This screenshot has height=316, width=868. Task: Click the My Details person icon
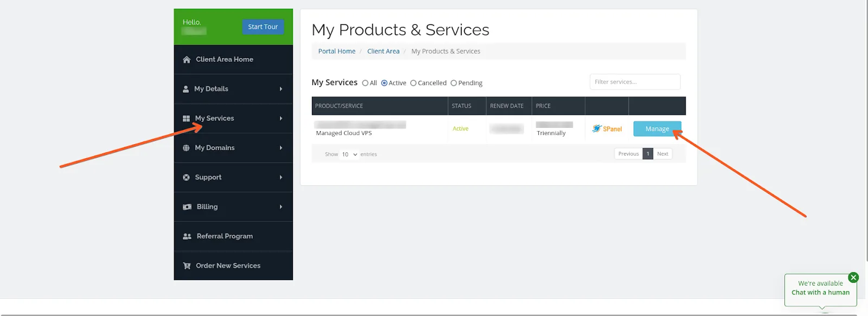(186, 89)
